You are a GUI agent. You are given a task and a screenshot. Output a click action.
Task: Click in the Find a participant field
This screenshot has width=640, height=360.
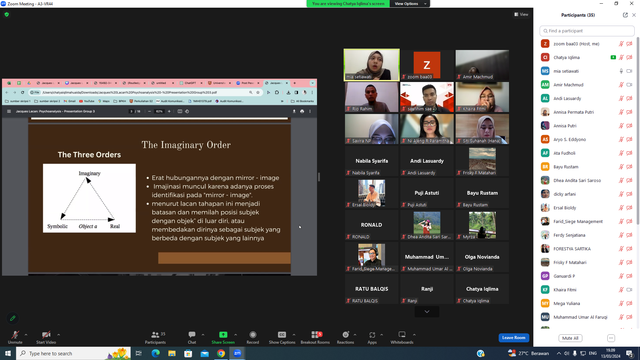587,31
